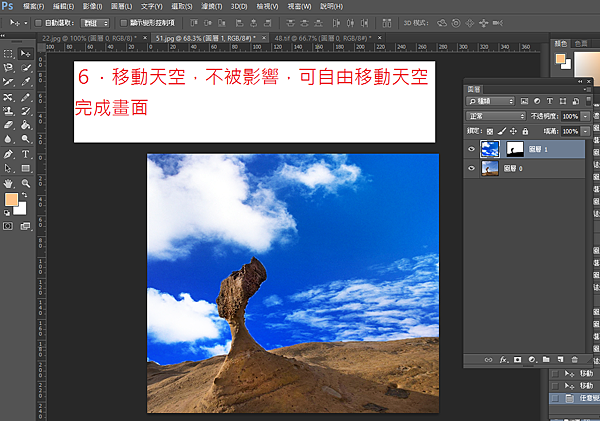The width and height of the screenshot is (600, 421).
Task: Hide 圖層 1 using its eye icon
Action: [x=471, y=149]
